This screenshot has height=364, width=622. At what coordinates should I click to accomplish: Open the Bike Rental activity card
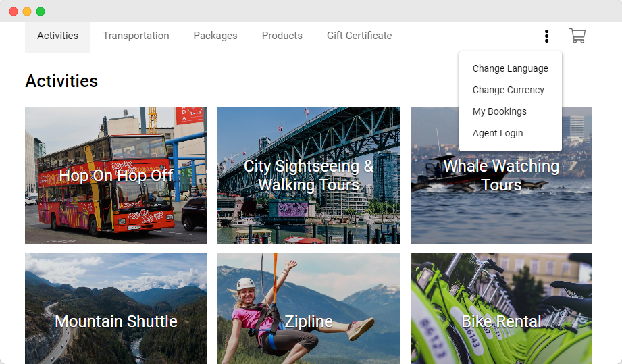(x=501, y=309)
